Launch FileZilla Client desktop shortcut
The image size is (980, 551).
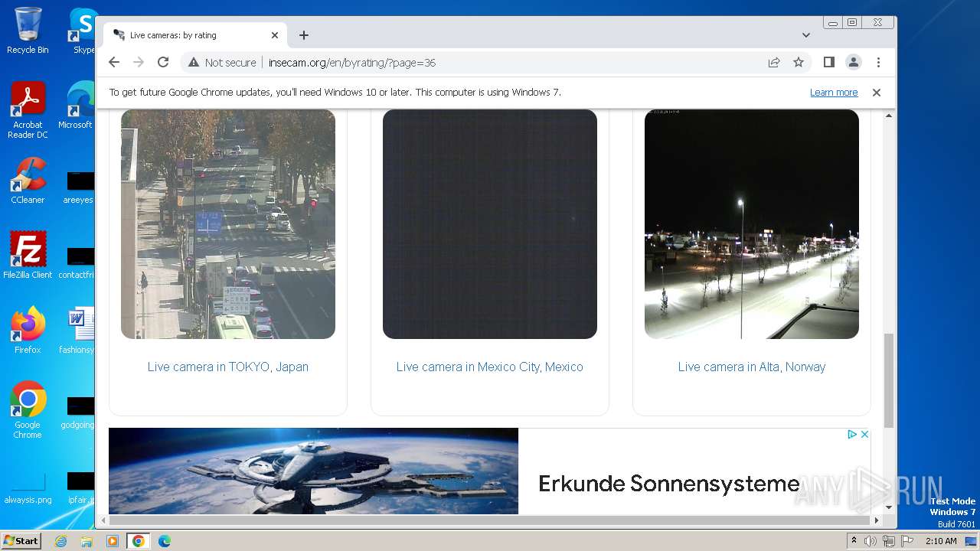pyautogui.click(x=28, y=256)
